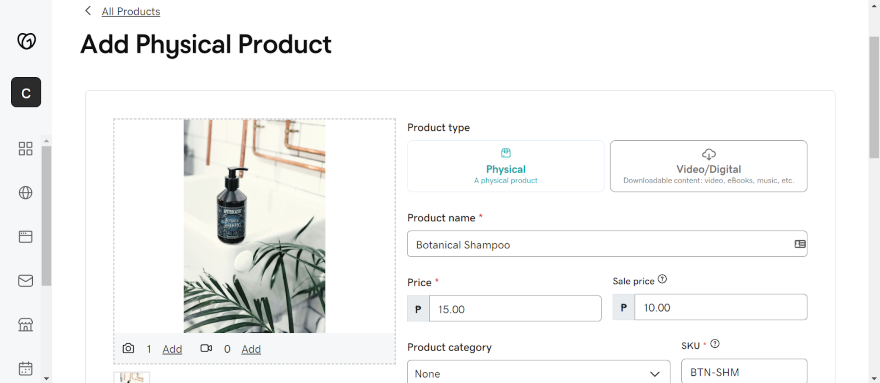Click the Sale price help icon
This screenshot has height=383, width=880.
coord(662,279)
